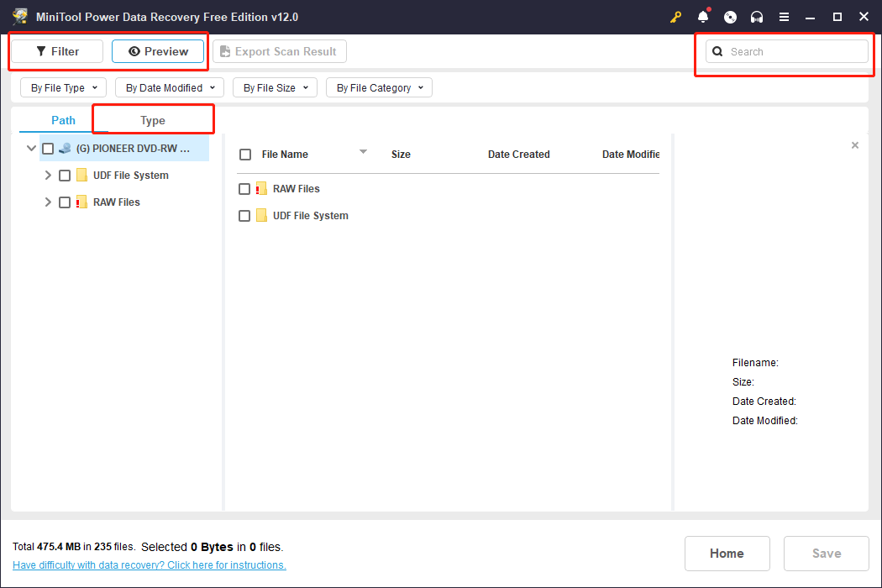The image size is (882, 588).
Task: Collapse the PIONEER DVD-RW tree node
Action: click(x=32, y=149)
